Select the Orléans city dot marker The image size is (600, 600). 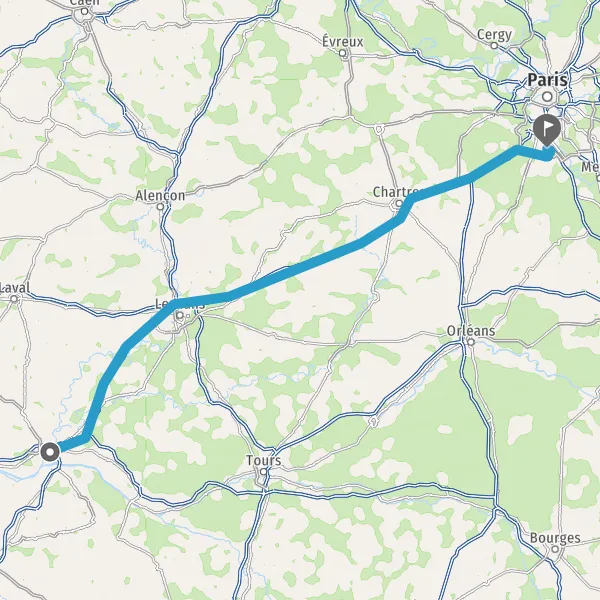471,342
